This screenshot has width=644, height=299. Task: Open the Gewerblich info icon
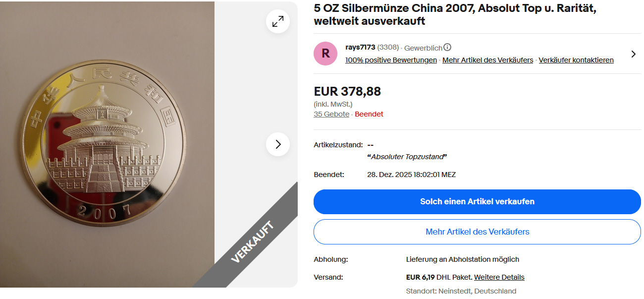tap(447, 48)
